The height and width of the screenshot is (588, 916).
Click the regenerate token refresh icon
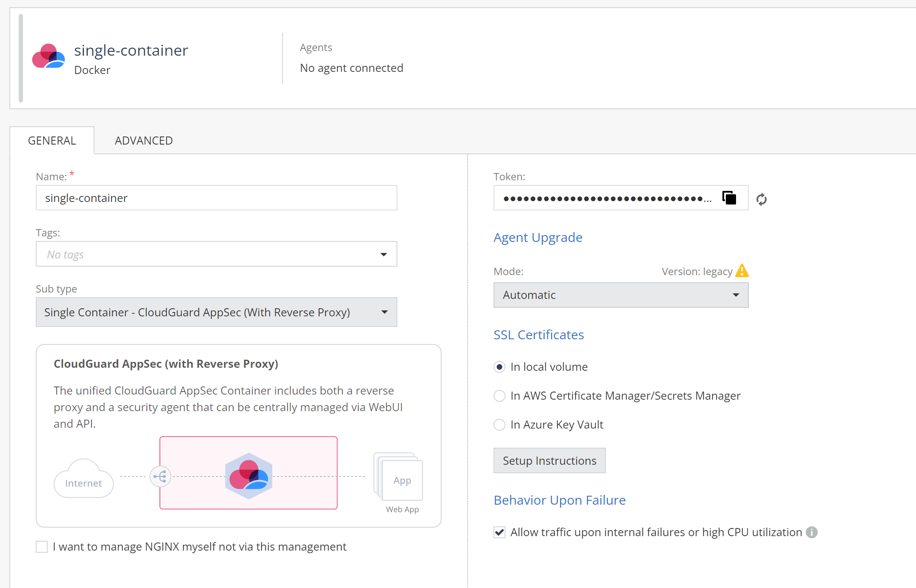pyautogui.click(x=762, y=199)
